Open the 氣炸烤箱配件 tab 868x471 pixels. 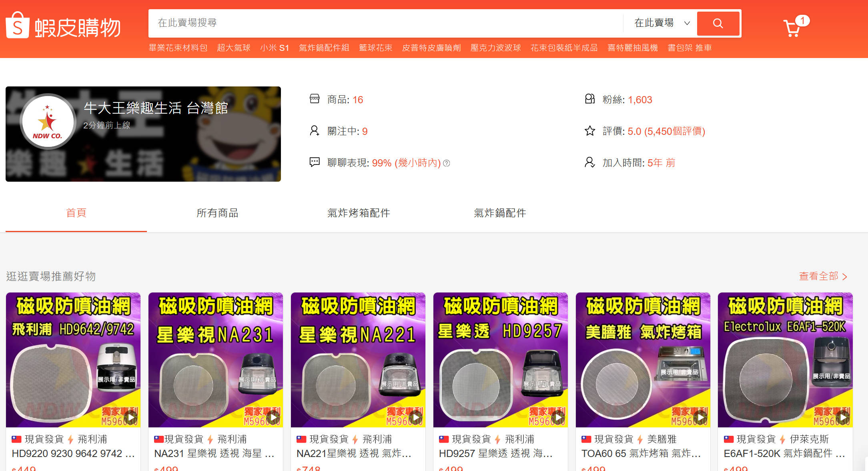(359, 213)
